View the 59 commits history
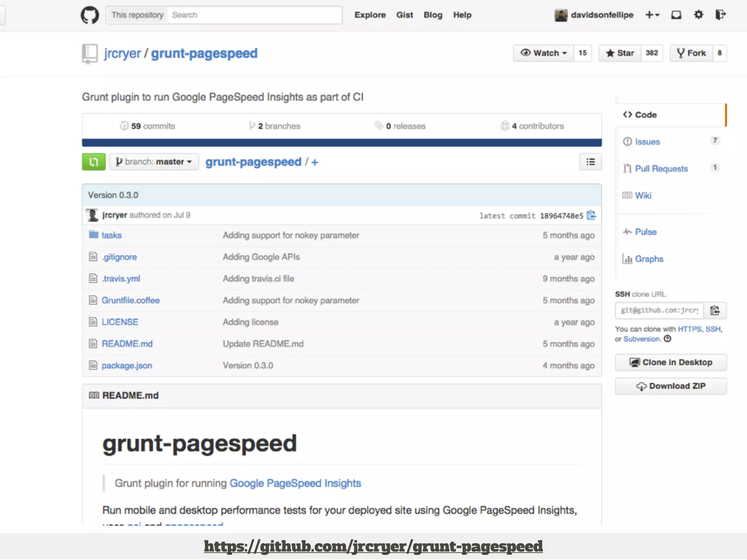The height and width of the screenshot is (560, 747). point(147,126)
